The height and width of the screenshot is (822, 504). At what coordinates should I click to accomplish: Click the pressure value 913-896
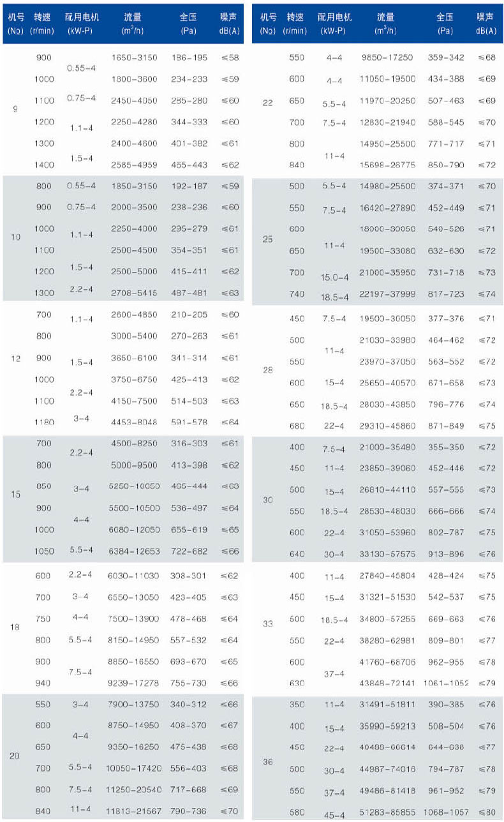point(446,554)
